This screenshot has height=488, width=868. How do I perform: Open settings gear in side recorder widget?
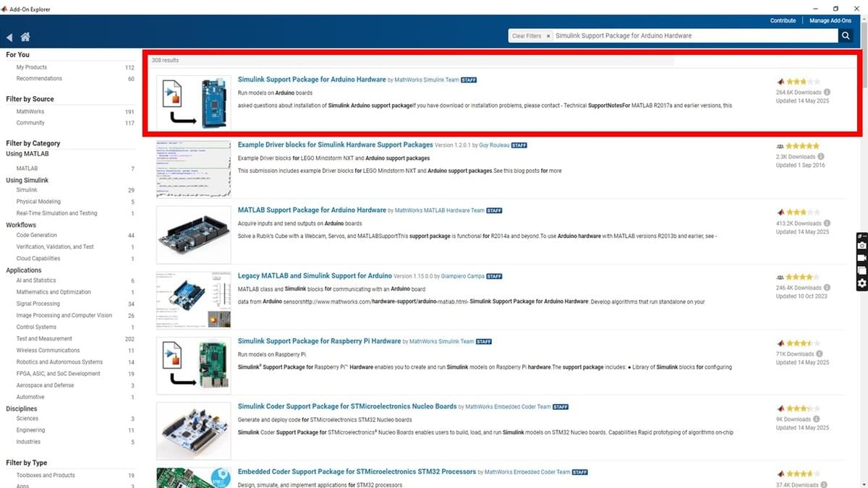click(x=862, y=284)
